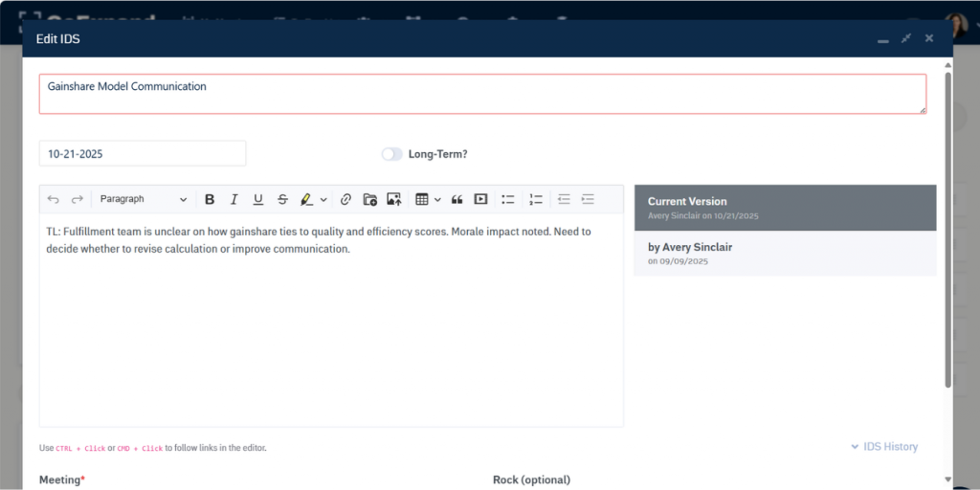Apply strikethrough formatting
The height and width of the screenshot is (490, 980).
(x=282, y=199)
